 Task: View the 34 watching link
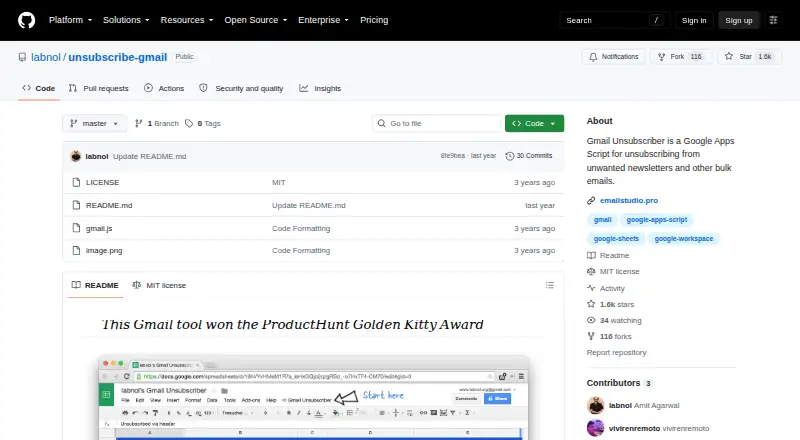coord(614,321)
